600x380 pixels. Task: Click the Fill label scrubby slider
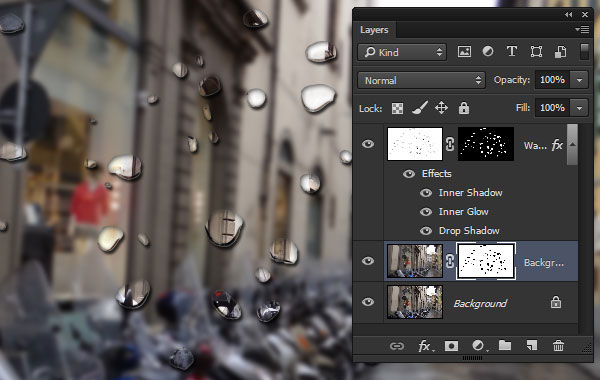point(523,108)
